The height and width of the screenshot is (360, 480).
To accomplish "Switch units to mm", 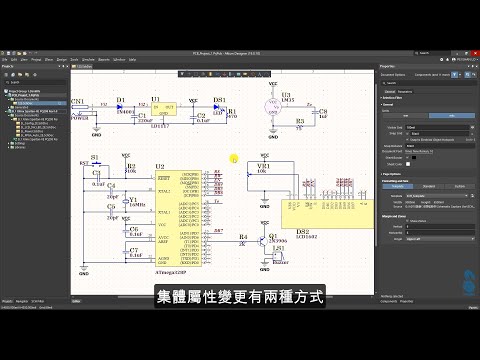I will click(405, 116).
